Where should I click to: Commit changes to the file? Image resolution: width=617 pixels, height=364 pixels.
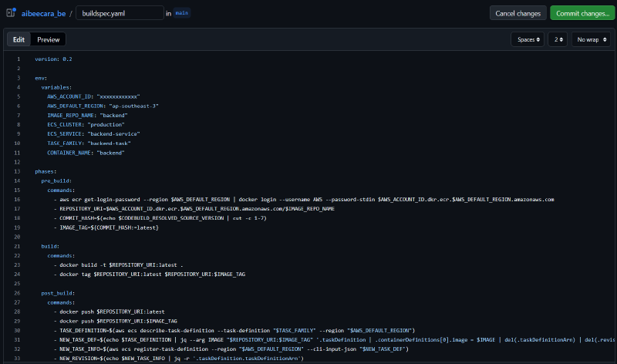click(582, 13)
